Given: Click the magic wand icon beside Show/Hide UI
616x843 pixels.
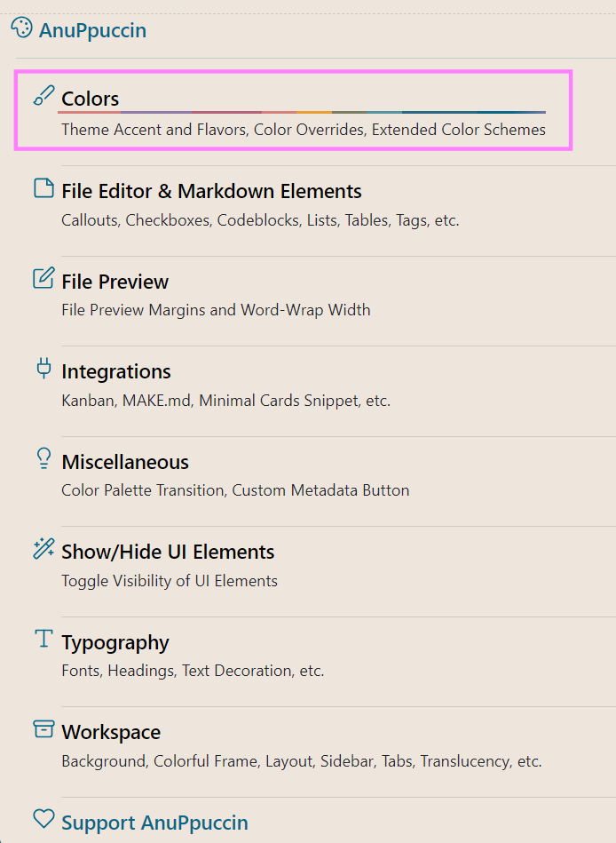Looking at the screenshot, I should 43,548.
